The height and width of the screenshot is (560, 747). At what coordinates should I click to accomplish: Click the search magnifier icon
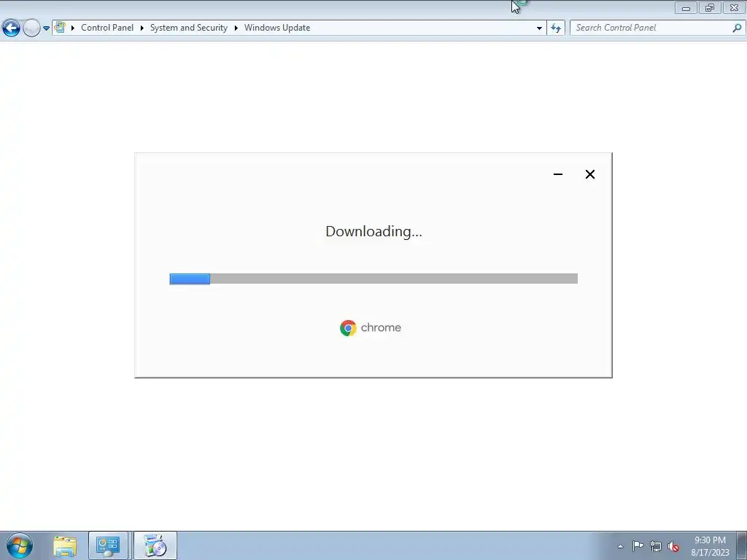pos(737,28)
